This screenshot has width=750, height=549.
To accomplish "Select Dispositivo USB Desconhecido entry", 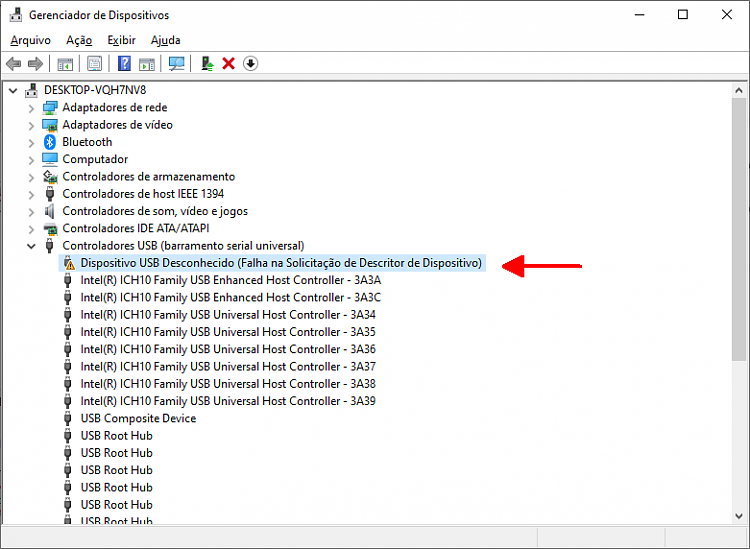I will [x=281, y=263].
